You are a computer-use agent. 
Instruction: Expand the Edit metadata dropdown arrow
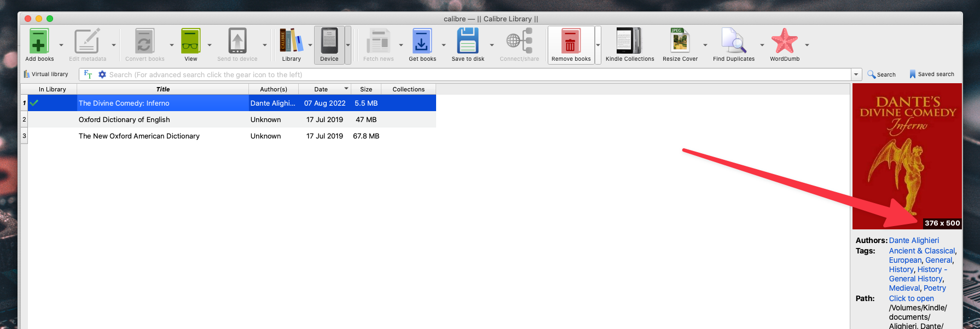114,45
